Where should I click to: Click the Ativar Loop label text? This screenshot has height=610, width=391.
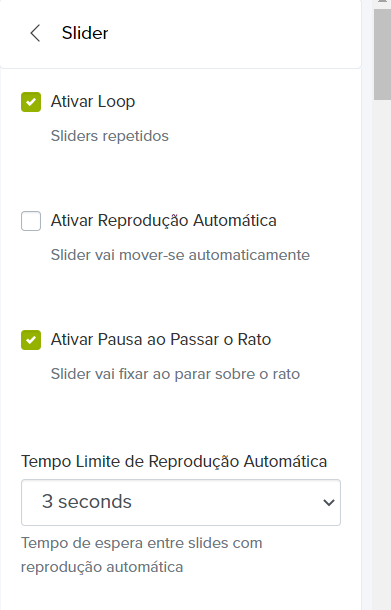93,102
